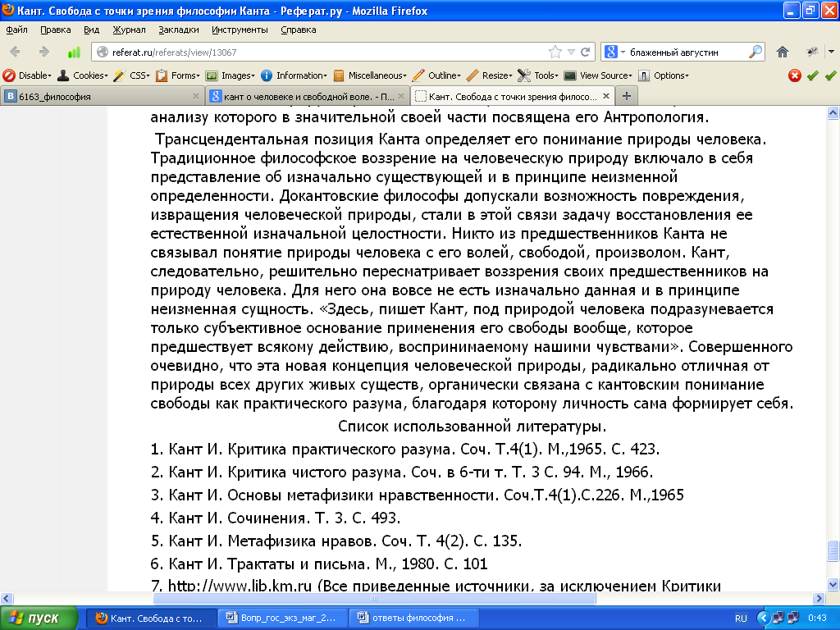The width and height of the screenshot is (840, 630).
Task: Open a new tab with the plus button
Action: 626,97
